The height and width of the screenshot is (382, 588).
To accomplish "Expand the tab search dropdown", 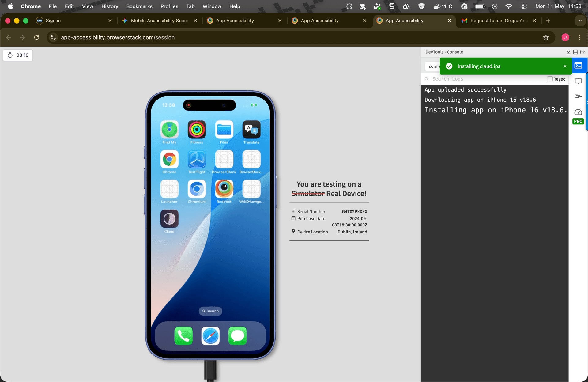I will click(580, 21).
